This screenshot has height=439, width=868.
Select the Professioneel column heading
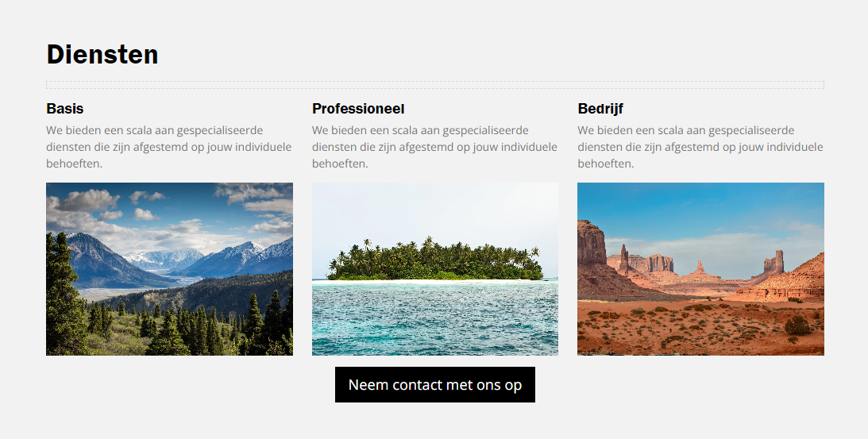click(x=358, y=109)
